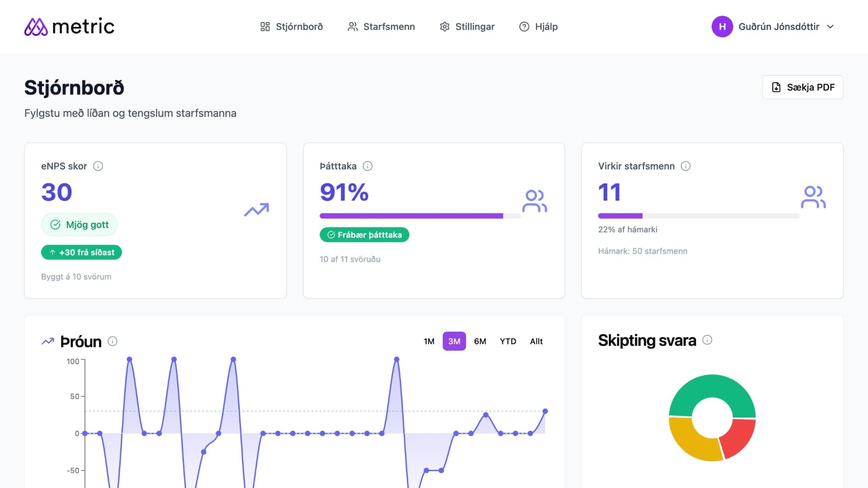Click info icon beside Þátttaka
The height and width of the screenshot is (488, 868).
pos(368,166)
